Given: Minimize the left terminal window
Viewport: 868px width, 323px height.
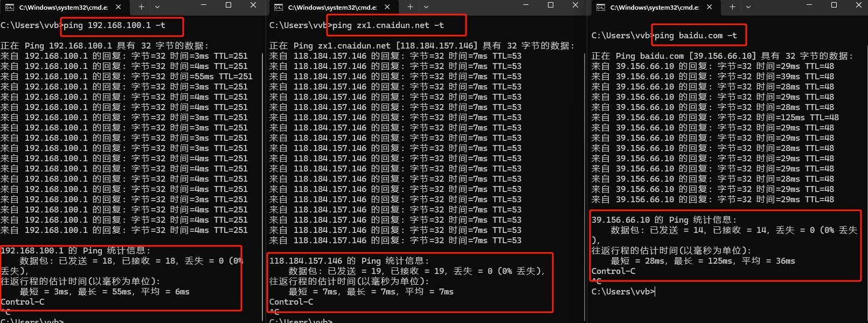Looking at the screenshot, I should coord(204,5).
